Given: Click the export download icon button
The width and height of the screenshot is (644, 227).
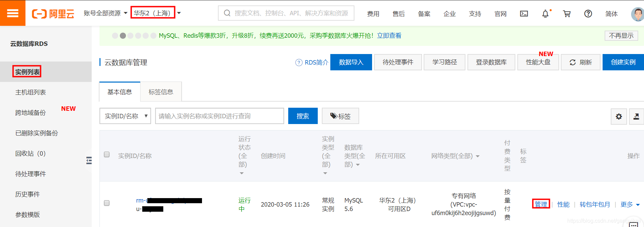Looking at the screenshot, I should click(637, 117).
